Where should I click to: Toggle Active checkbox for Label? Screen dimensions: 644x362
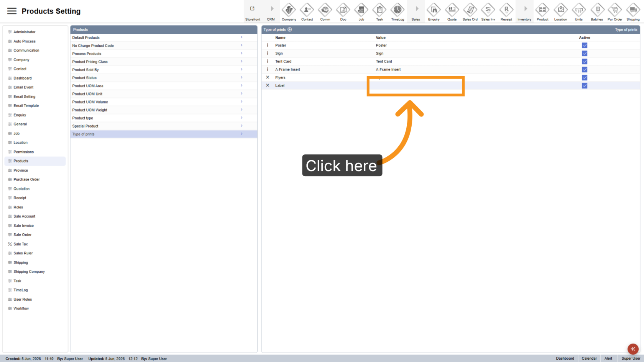(585, 85)
